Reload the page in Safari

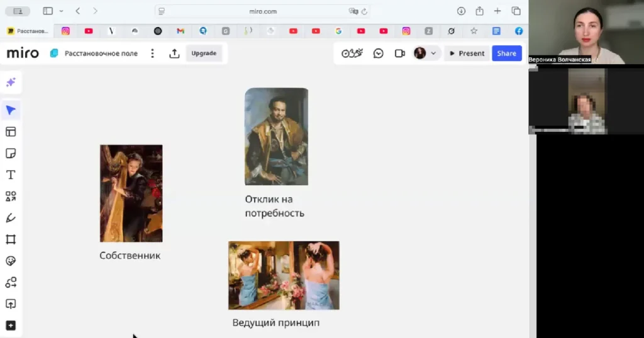364,11
